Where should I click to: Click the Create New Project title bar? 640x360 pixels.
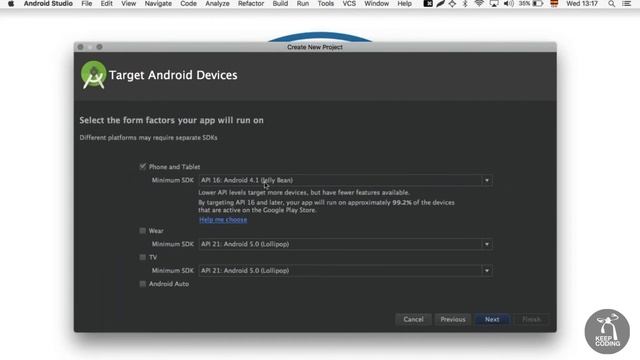tap(315, 47)
